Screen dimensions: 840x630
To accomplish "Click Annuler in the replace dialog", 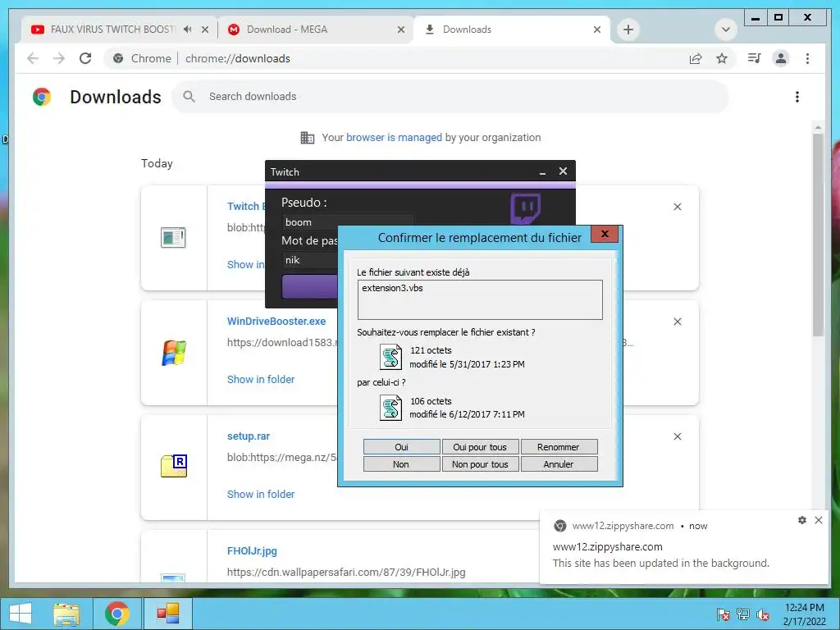I will coord(559,464).
